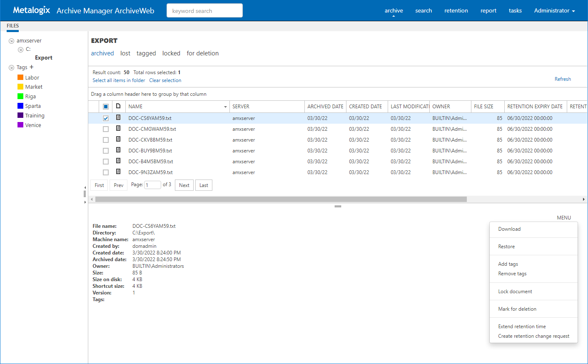Select the orange Labor tag swatch

coord(20,77)
